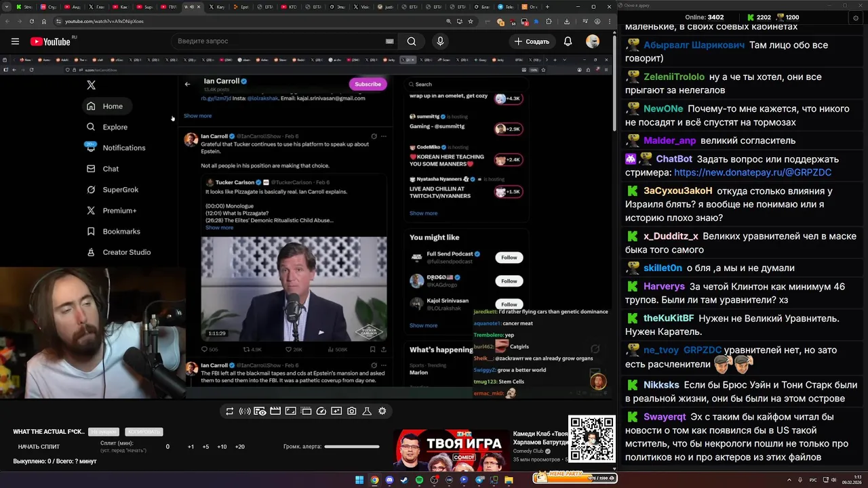This screenshot has height=488, width=868.
Task: Open YouTube notifications bell
Action: tap(568, 41)
